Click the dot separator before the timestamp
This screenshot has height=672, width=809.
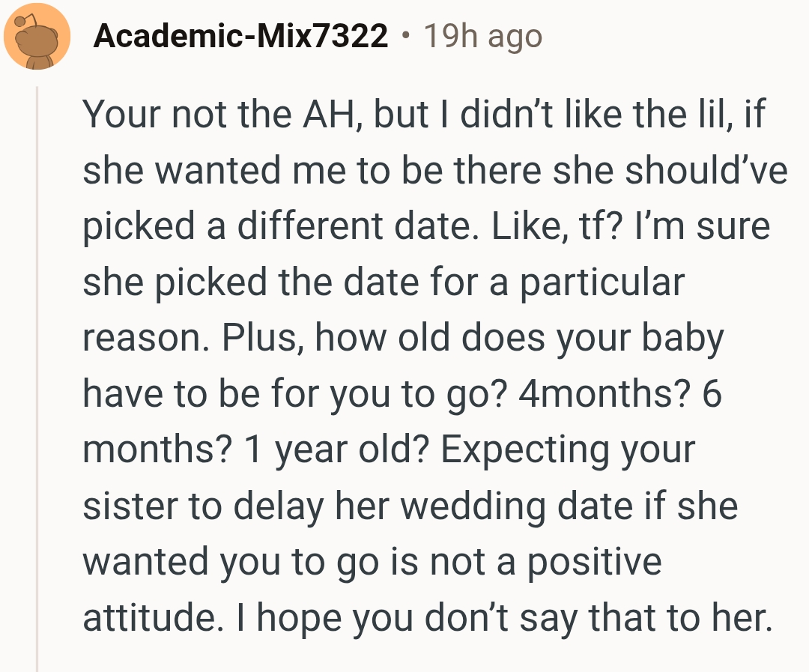(x=405, y=36)
